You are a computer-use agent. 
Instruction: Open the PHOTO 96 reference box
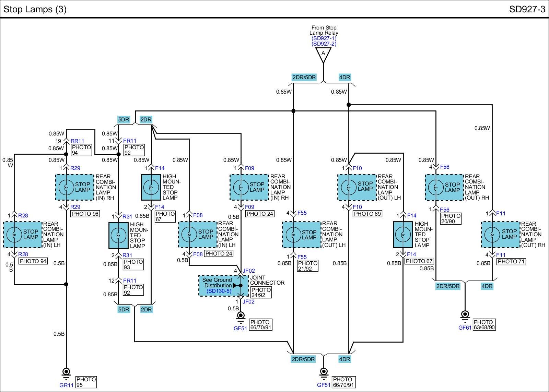click(x=85, y=214)
